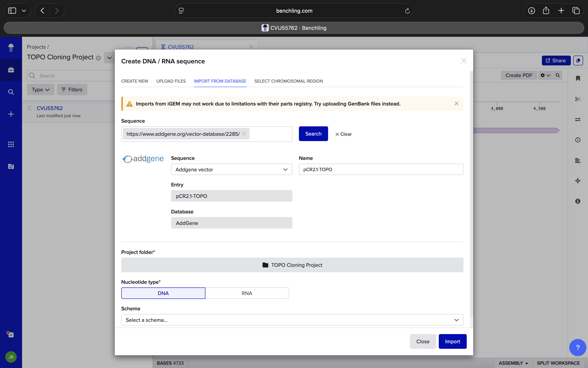Click Safari's share icon
The height and width of the screenshot is (368, 588).
click(x=546, y=10)
